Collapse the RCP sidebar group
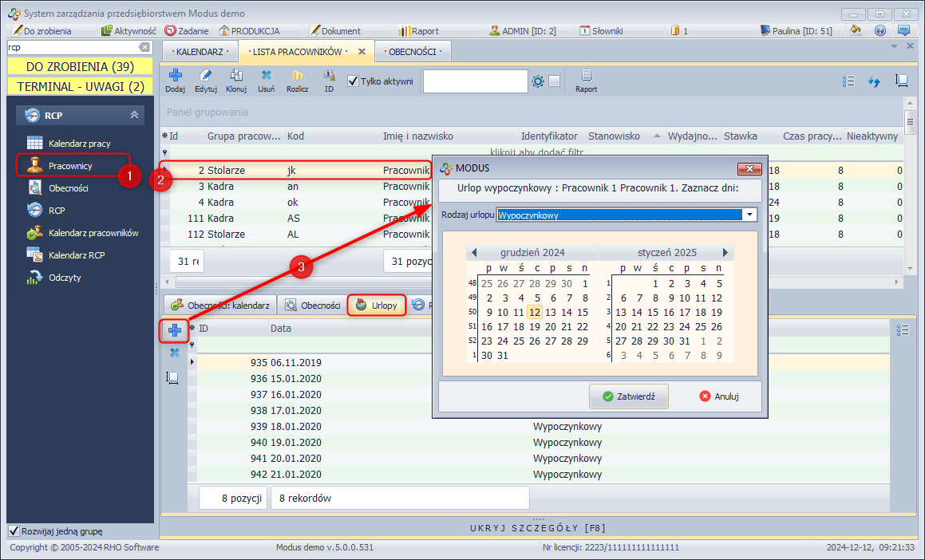 (134, 116)
